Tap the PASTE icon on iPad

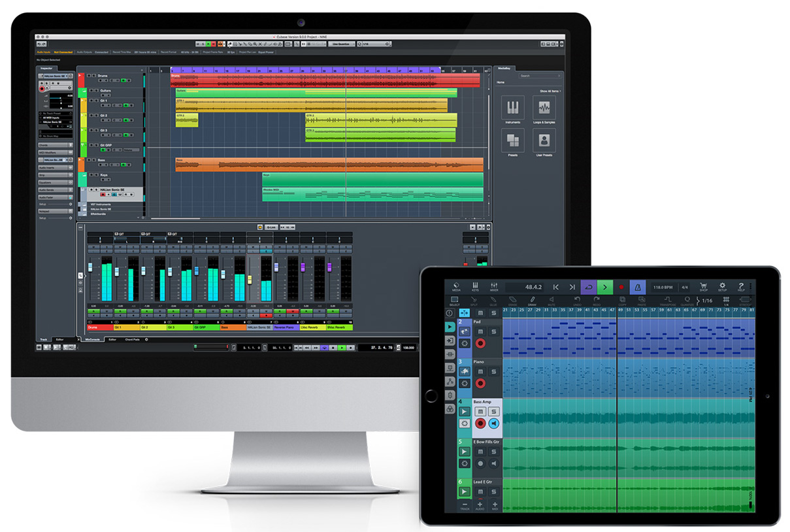642,301
